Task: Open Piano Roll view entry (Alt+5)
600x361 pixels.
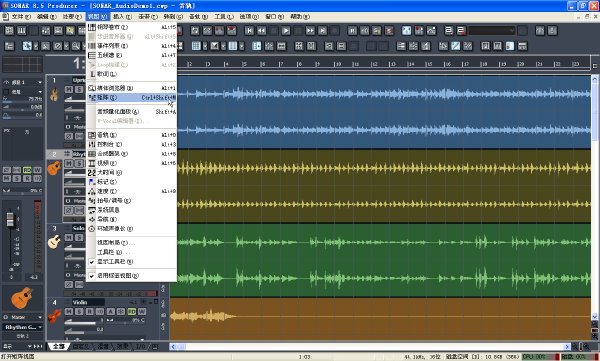Action: point(132,27)
